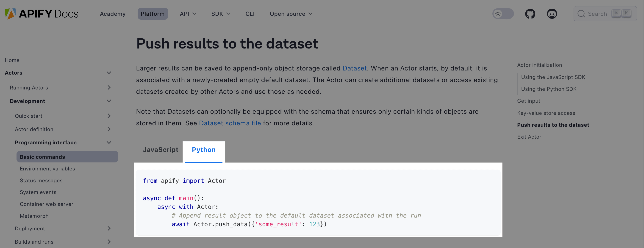Open the GitHub repository icon

(x=530, y=14)
